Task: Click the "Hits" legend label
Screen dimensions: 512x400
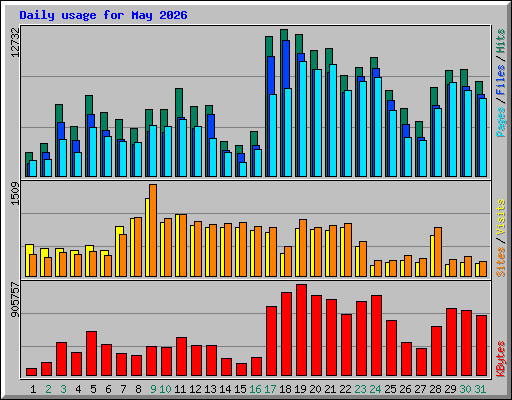Action: (501, 41)
